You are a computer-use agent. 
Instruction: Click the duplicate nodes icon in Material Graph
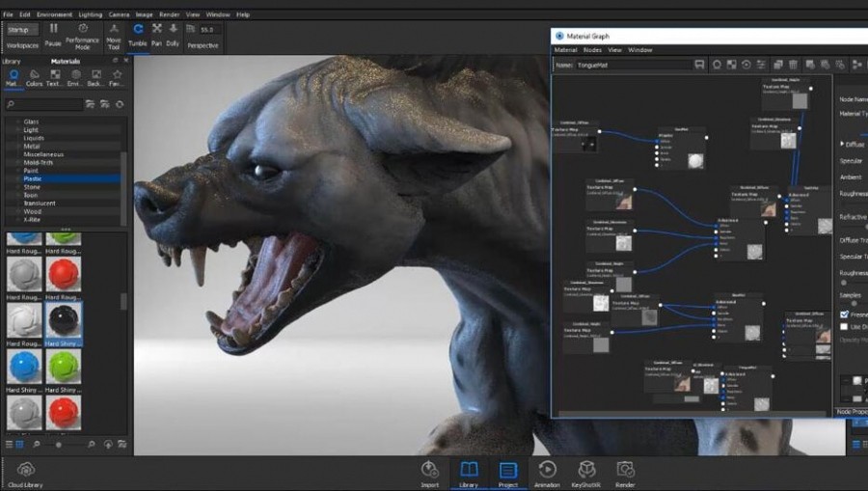777,65
